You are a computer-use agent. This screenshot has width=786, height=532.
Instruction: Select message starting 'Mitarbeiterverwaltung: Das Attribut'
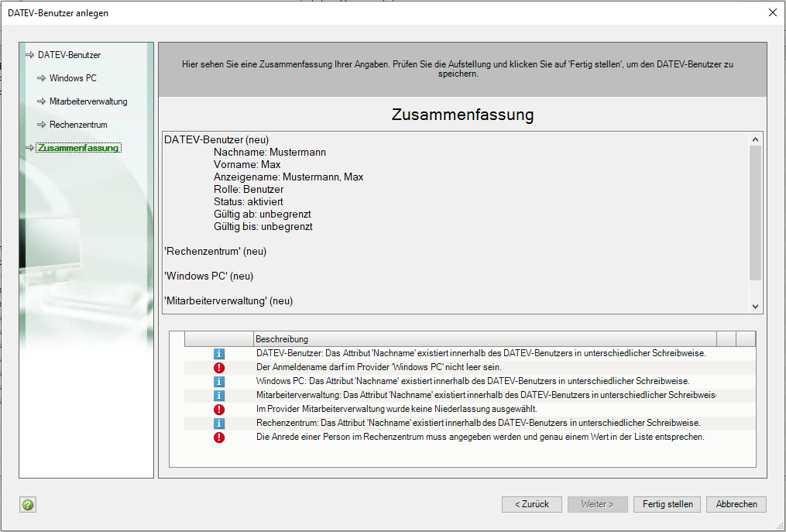[470, 396]
